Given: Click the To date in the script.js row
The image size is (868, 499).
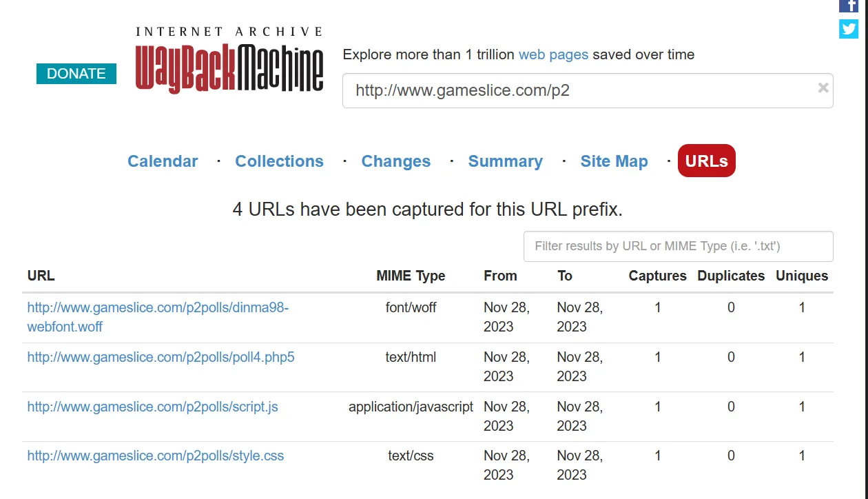Looking at the screenshot, I should click(579, 416).
